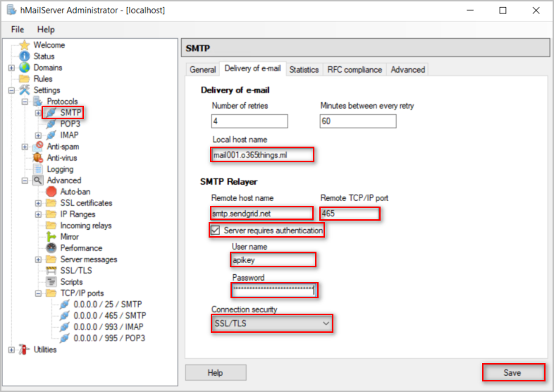Click the Utilities knife icon
Image resolution: width=554 pixels, height=392 pixels.
point(25,350)
